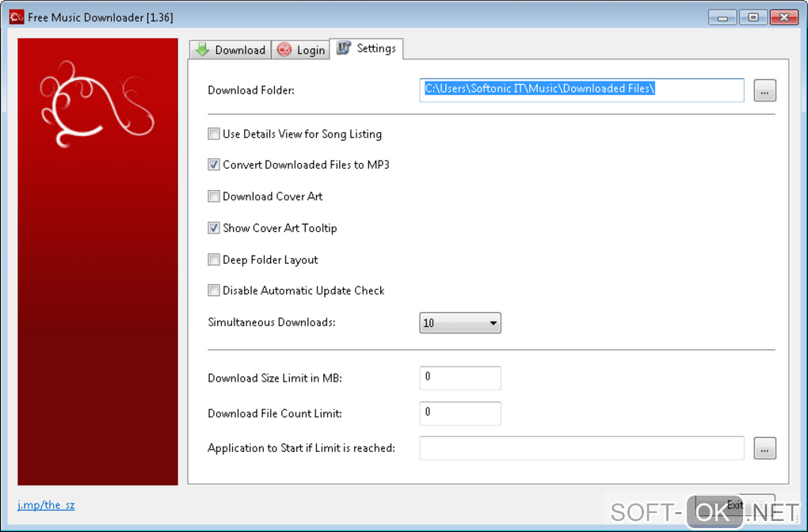This screenshot has width=808, height=532.
Task: Click the Download Size Limit in MB field
Action: pos(459,378)
